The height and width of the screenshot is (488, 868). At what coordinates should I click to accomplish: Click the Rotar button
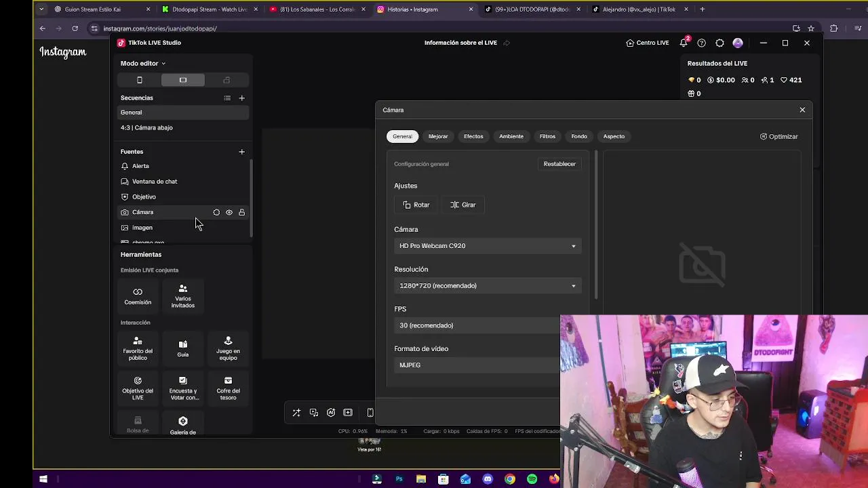click(x=416, y=205)
